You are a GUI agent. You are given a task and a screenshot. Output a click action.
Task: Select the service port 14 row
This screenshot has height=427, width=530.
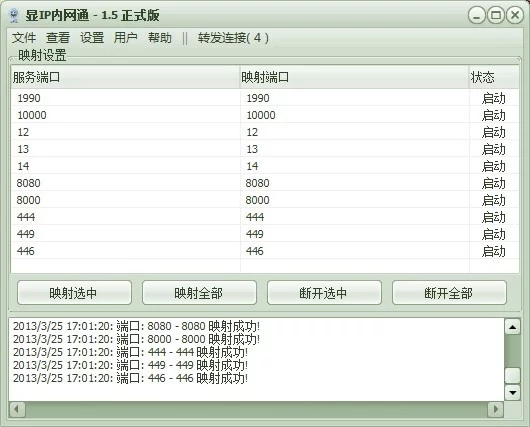coord(265,166)
